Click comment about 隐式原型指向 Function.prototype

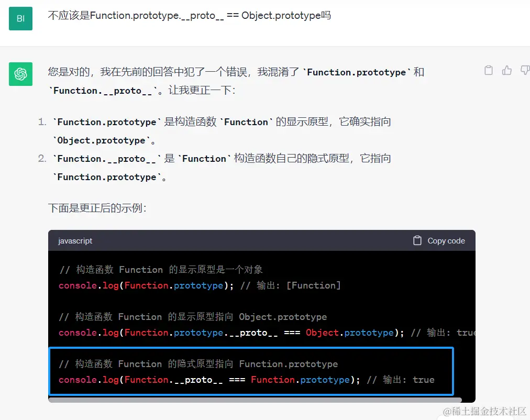pos(198,364)
